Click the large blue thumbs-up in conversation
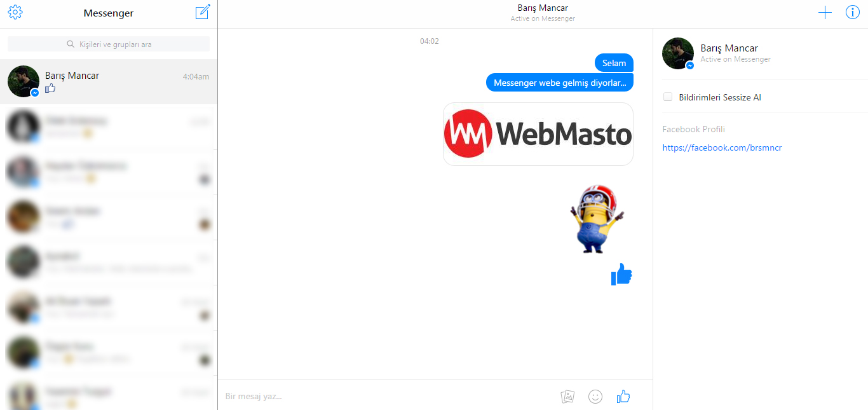868x410 pixels. [x=621, y=275]
